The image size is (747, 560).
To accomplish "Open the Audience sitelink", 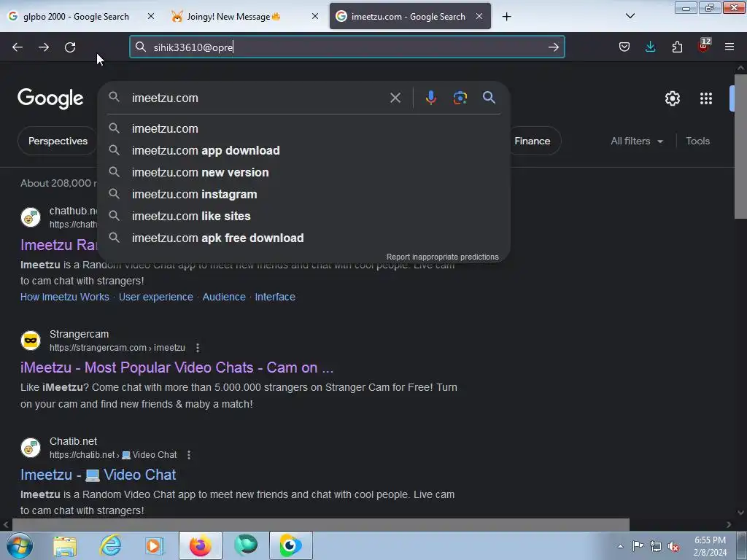I will coord(224,297).
